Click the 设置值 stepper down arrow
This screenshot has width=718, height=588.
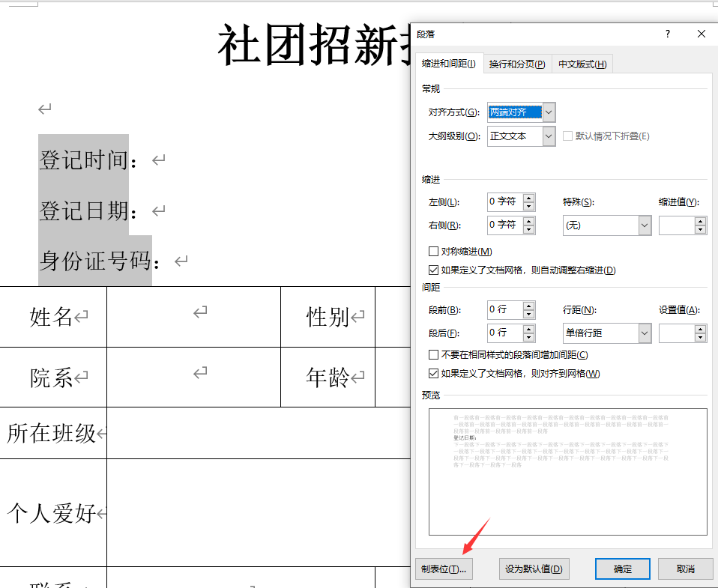click(699, 337)
